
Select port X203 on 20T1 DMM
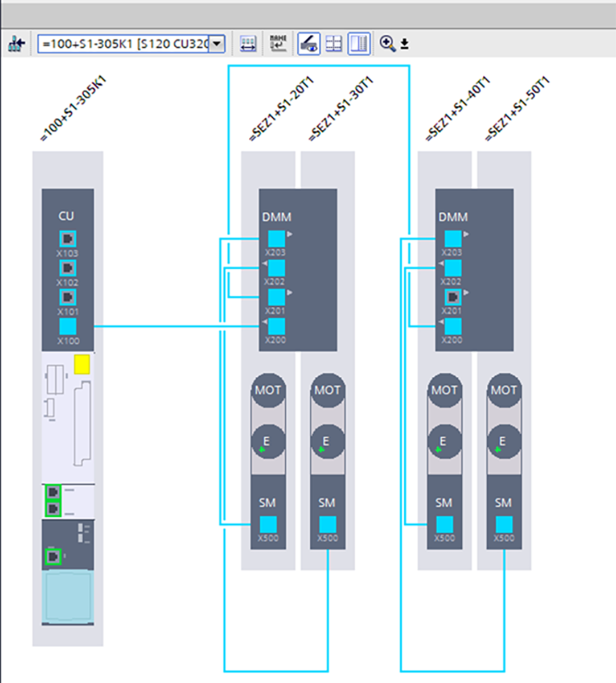[276, 238]
